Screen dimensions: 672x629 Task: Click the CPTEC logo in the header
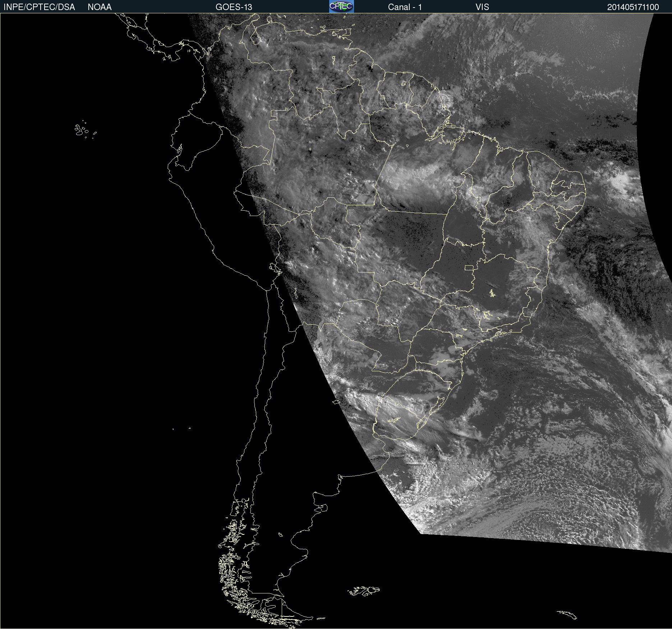pos(341,6)
